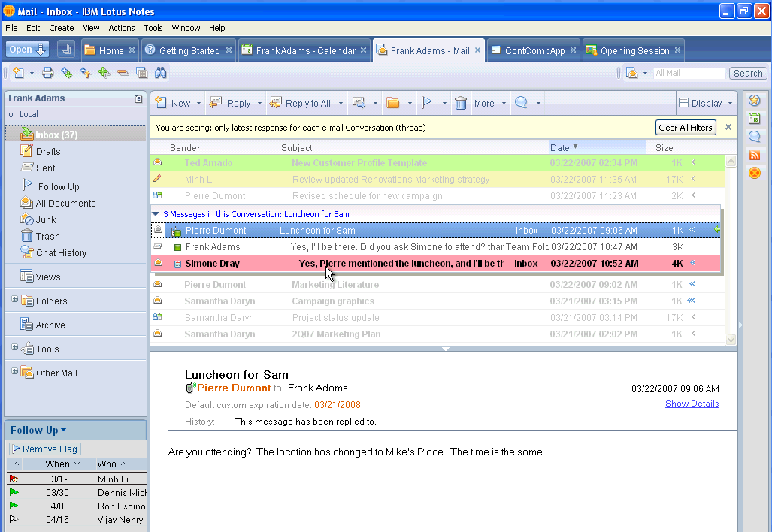Click the binoculars search icon
This screenshot has width=772, height=532.
coord(160,73)
